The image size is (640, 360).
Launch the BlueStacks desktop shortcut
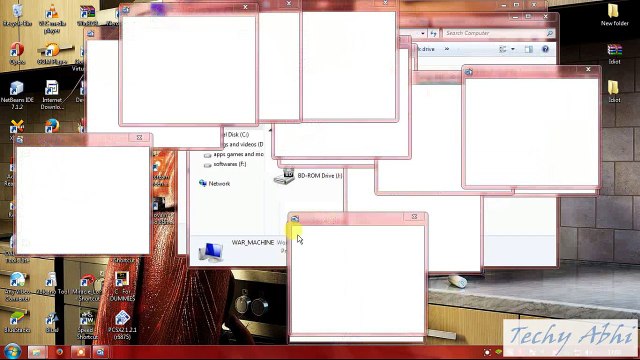pos(17,322)
